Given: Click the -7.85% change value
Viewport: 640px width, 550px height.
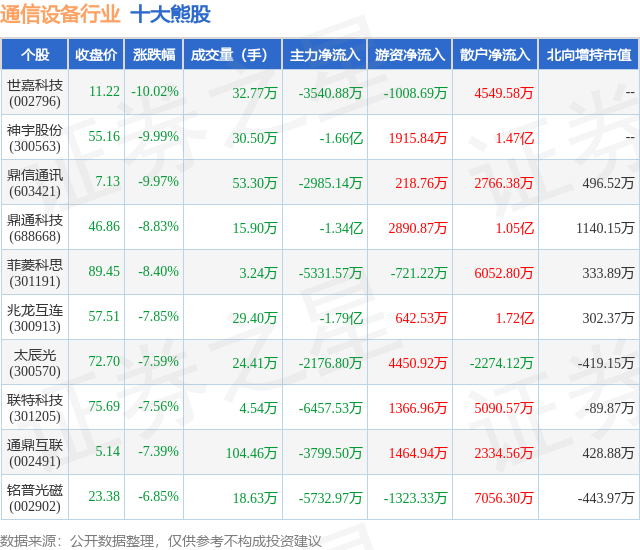Looking at the screenshot, I should click(x=158, y=316).
